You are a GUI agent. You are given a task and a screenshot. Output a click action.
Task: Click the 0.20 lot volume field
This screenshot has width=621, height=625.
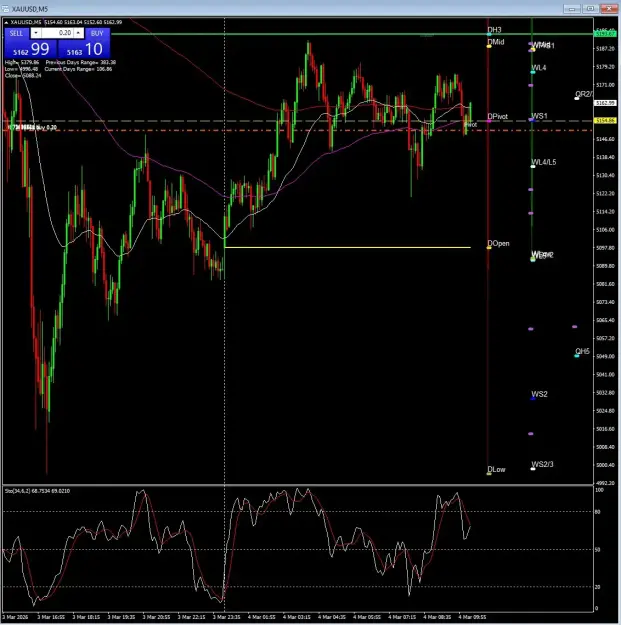pyautogui.click(x=57, y=33)
